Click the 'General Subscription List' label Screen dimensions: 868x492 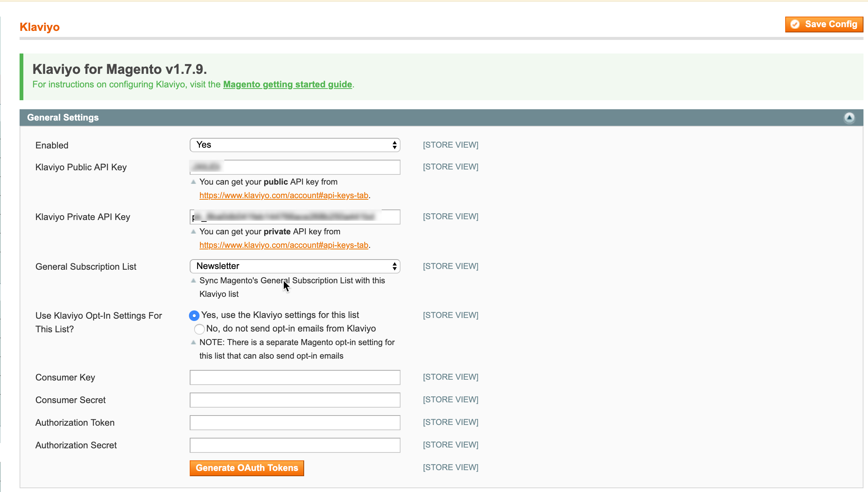(x=86, y=267)
